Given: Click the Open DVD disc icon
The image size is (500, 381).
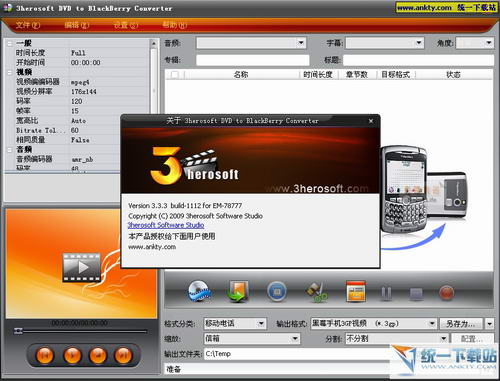Looking at the screenshot, I should 199,291.
